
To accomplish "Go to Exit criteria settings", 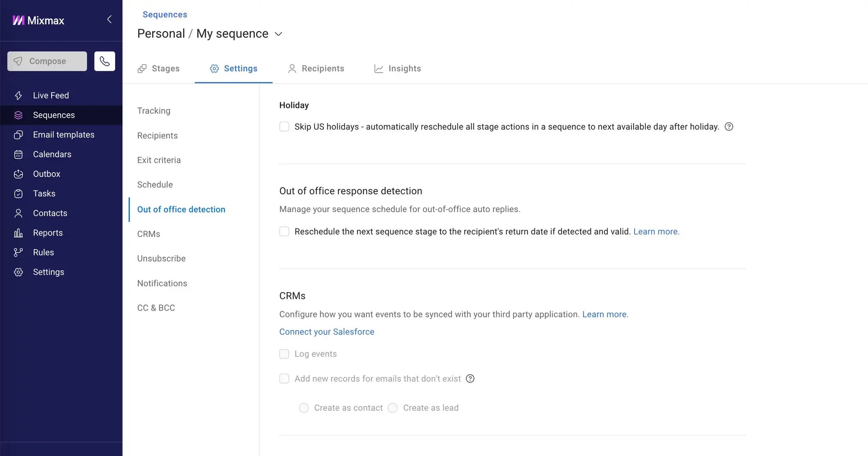I will pos(159,160).
